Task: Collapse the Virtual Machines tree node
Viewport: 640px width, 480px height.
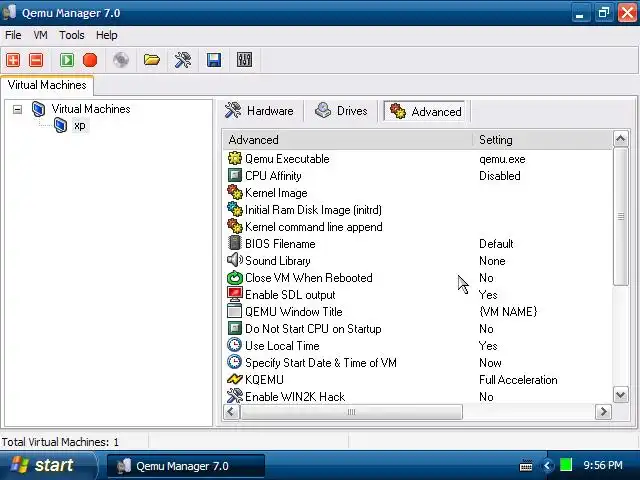Action: click(x=17, y=109)
